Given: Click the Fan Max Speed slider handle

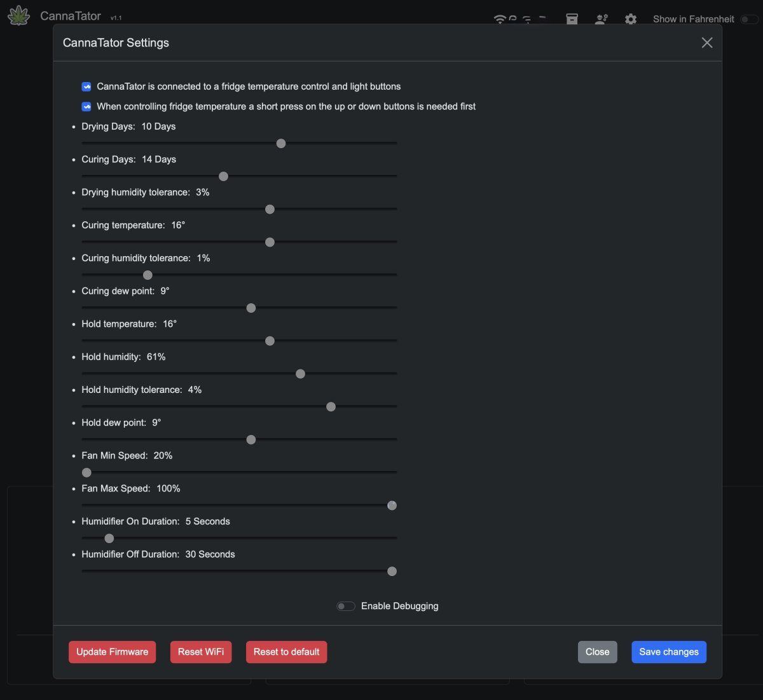Looking at the screenshot, I should (392, 505).
